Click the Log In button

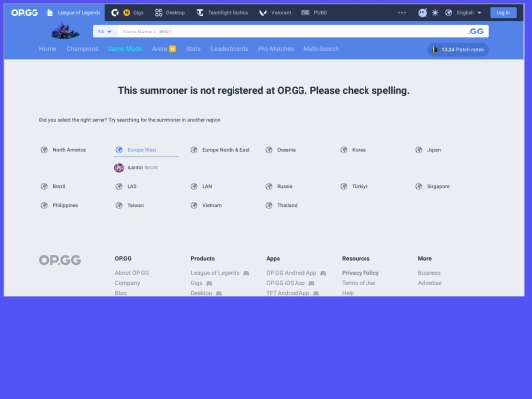pyautogui.click(x=503, y=13)
